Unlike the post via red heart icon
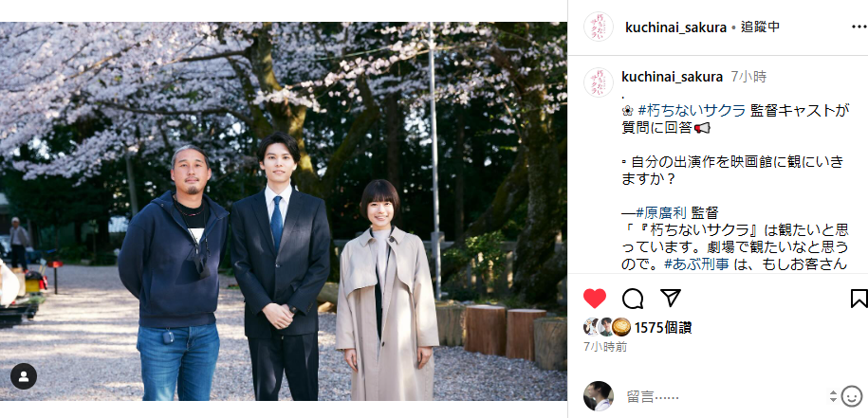868x418 pixels. (595, 299)
